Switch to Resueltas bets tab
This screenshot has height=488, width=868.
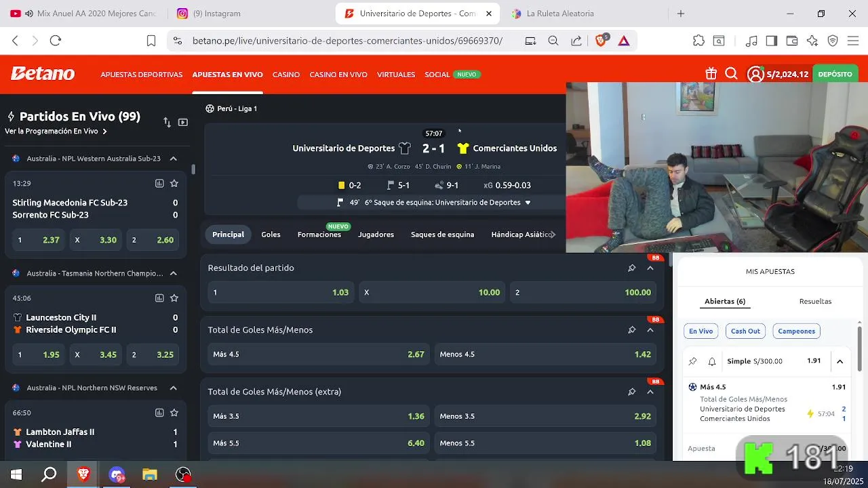point(815,302)
